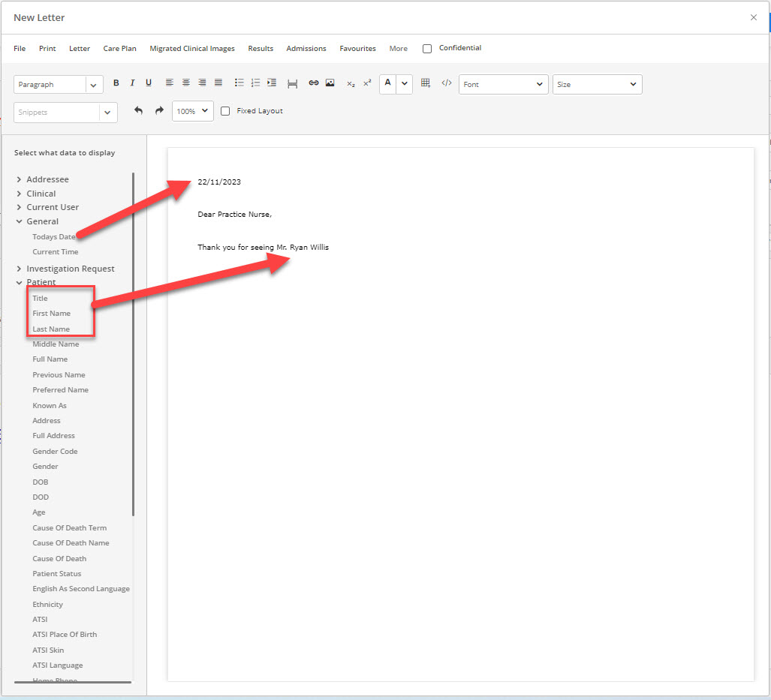Click the data tree vertical scrollbar
This screenshot has width=771, height=700.
pyautogui.click(x=133, y=344)
